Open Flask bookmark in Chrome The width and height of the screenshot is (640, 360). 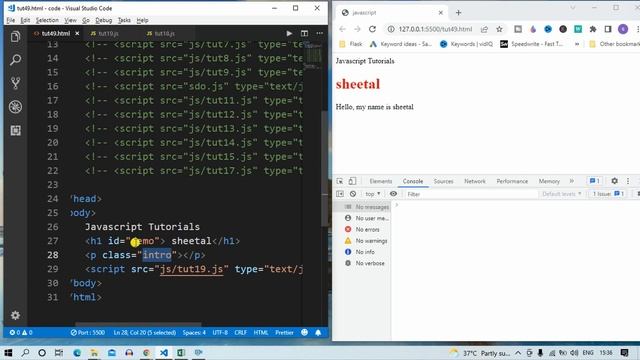[x=351, y=44]
